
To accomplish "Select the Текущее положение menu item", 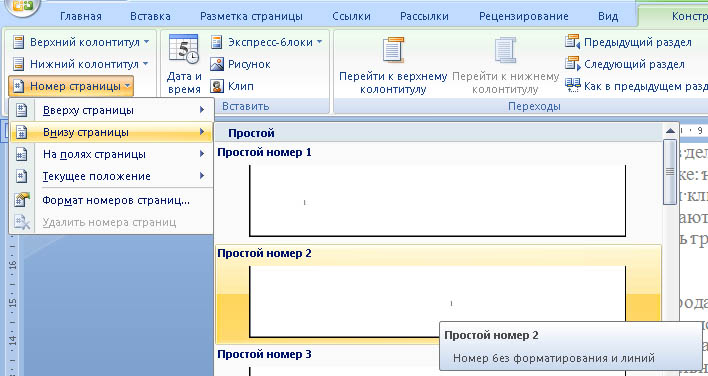I will pyautogui.click(x=111, y=176).
